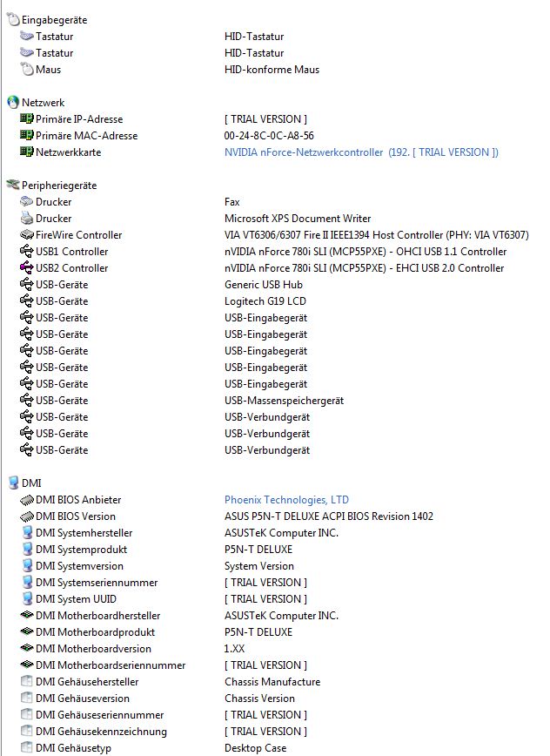The height and width of the screenshot is (756, 550).
Task: Click the System Version value
Action: 259,566
